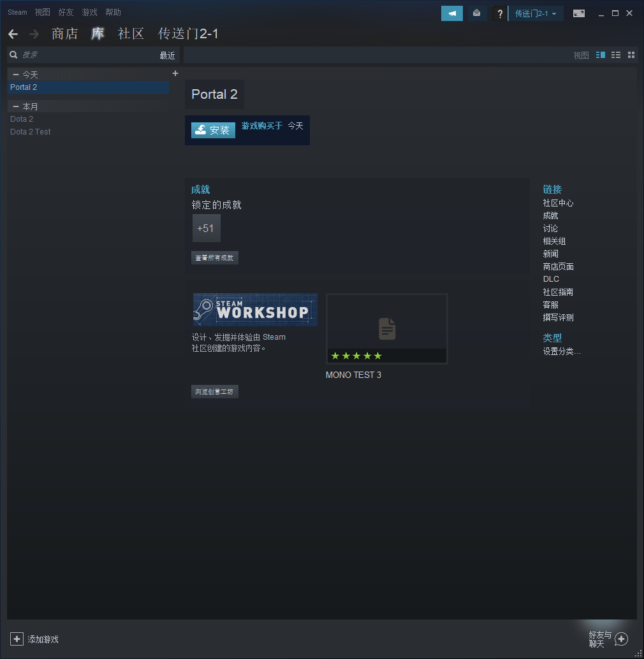Open the 商店页面 link

pos(559,266)
